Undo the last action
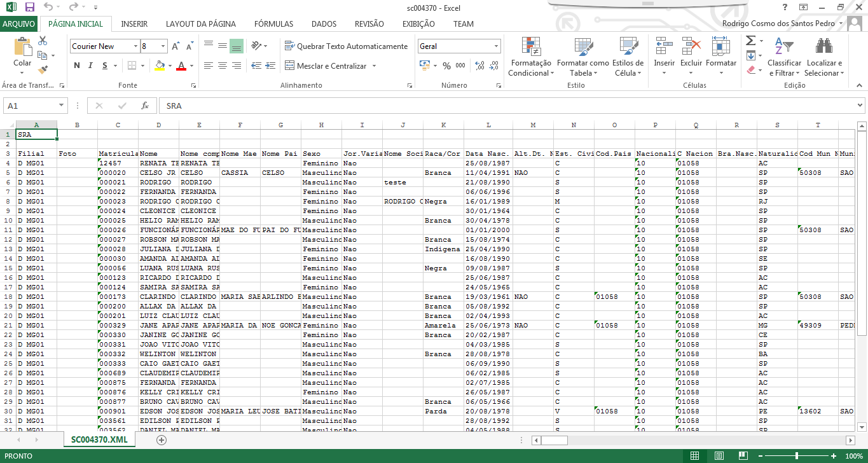This screenshot has height=463, width=868. tap(49, 8)
